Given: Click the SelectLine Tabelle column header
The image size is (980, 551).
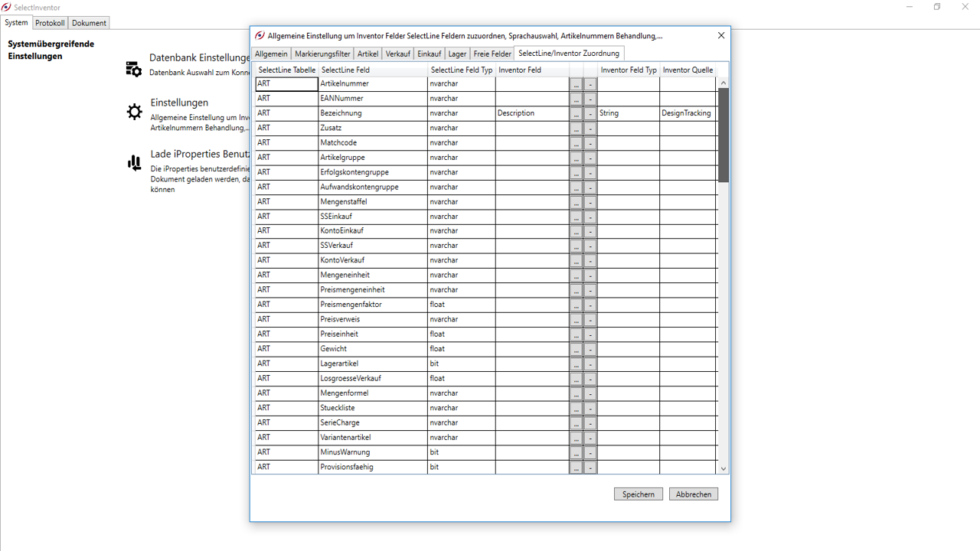Looking at the screenshot, I should point(287,70).
